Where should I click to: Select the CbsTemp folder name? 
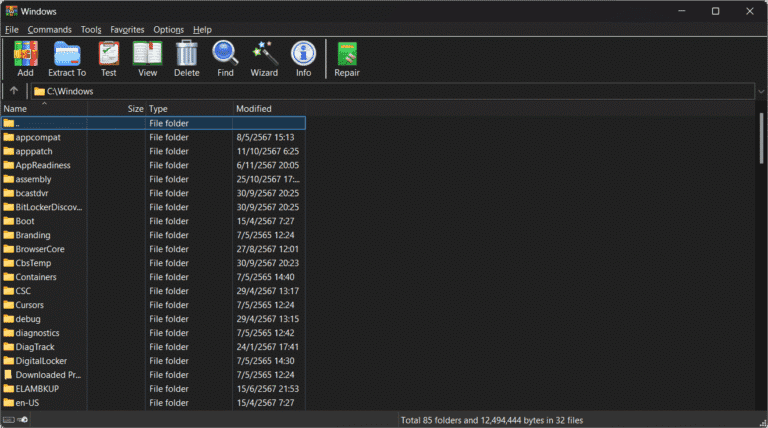point(33,263)
